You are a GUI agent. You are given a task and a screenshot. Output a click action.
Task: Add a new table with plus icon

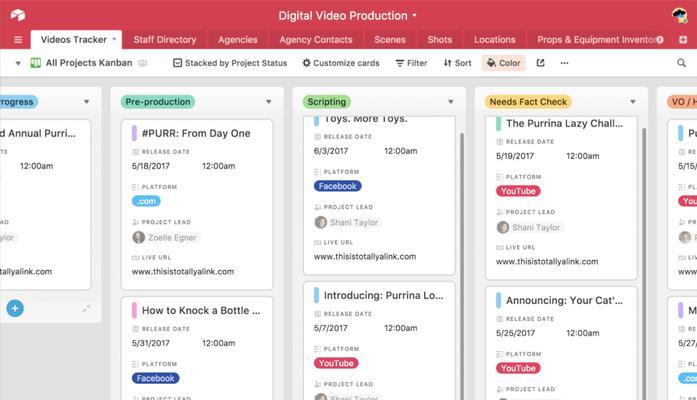point(683,40)
